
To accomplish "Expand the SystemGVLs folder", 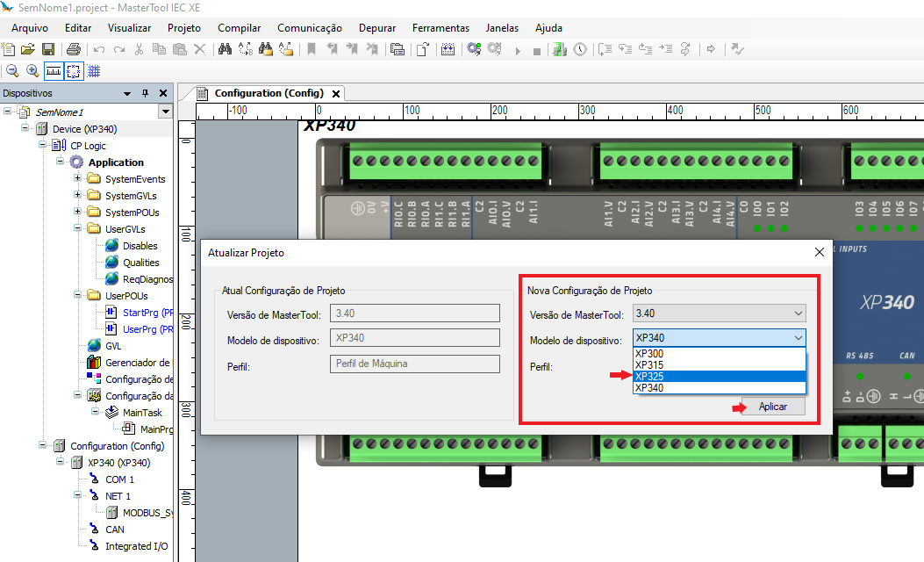I will click(x=78, y=194).
